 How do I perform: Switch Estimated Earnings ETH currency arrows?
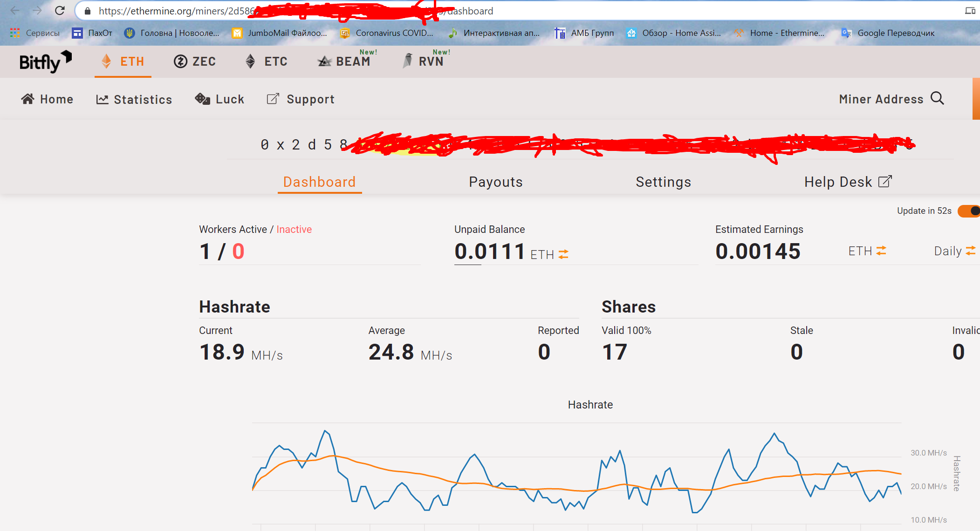[881, 251]
